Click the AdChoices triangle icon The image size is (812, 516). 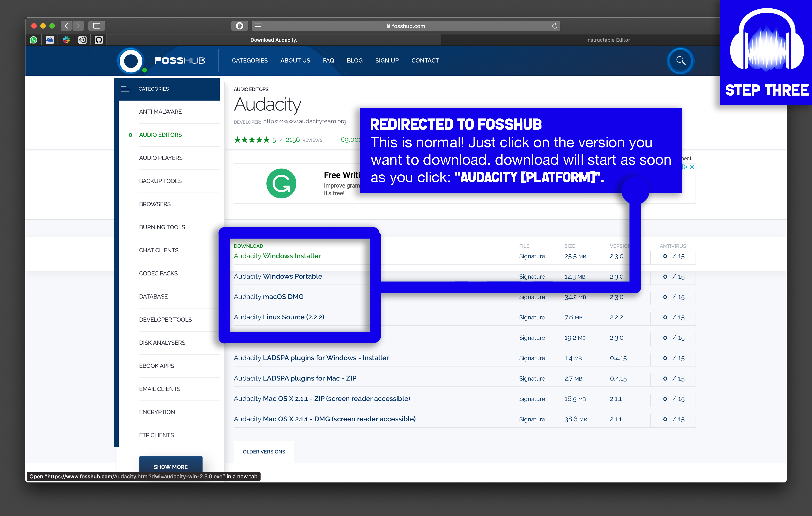pos(685,167)
